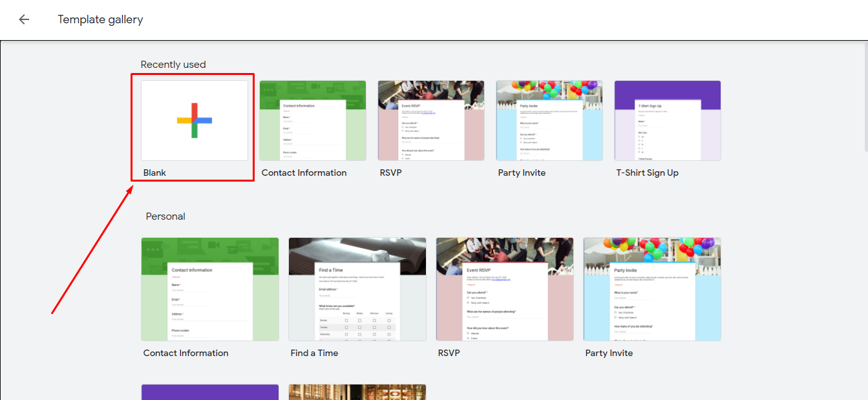Open the Blank form template thumbnail
The width and height of the screenshot is (868, 400).
point(195,120)
